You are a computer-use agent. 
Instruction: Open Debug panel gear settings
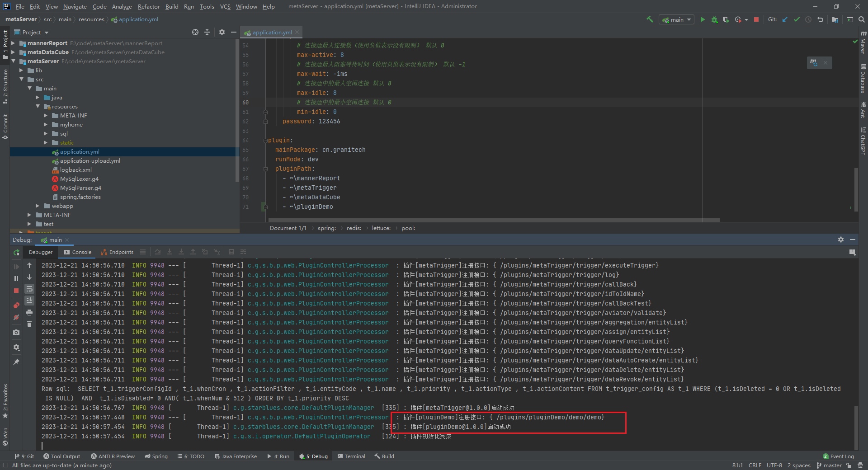tap(841, 240)
